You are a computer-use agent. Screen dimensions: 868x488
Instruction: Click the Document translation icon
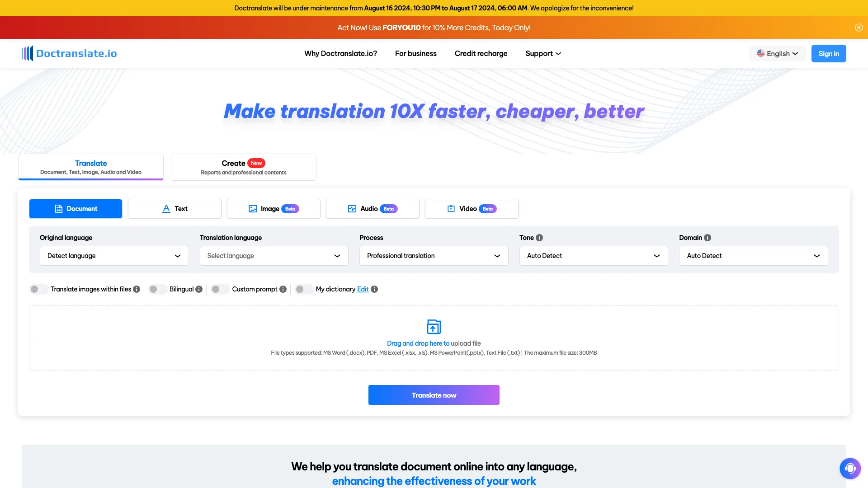pos(58,209)
